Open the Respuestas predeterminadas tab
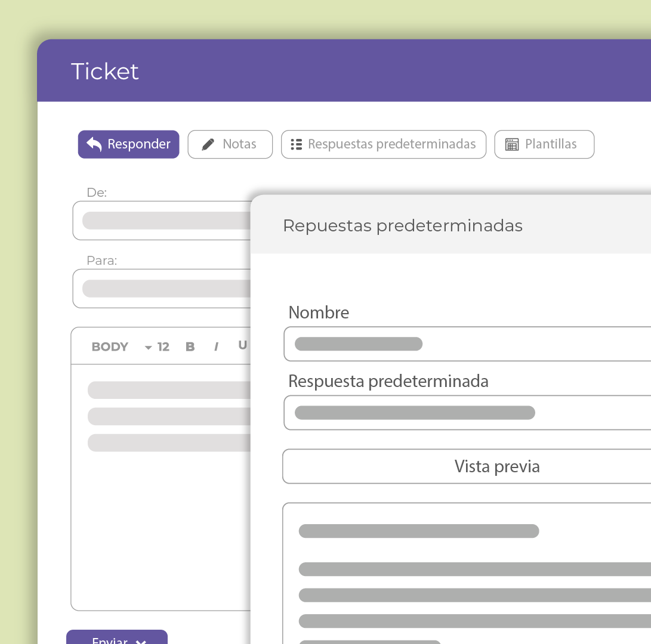The width and height of the screenshot is (651, 644). [384, 144]
